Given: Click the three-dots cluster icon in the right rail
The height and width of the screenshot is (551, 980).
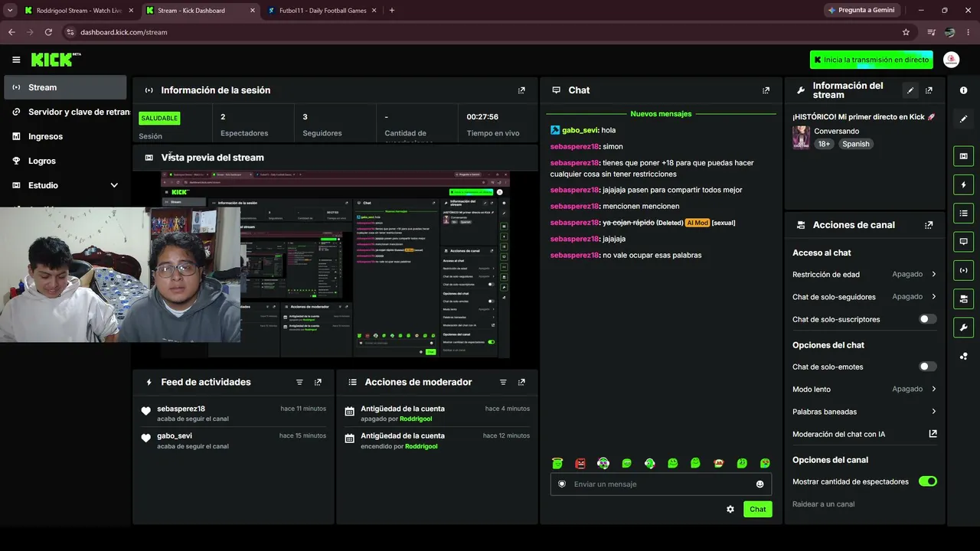Looking at the screenshot, I should pos(963,356).
